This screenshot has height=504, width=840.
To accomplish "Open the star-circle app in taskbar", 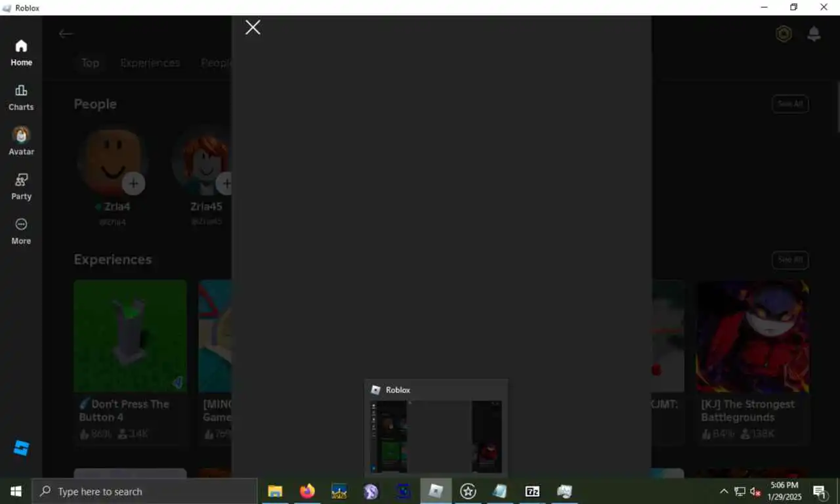I will pos(468,492).
